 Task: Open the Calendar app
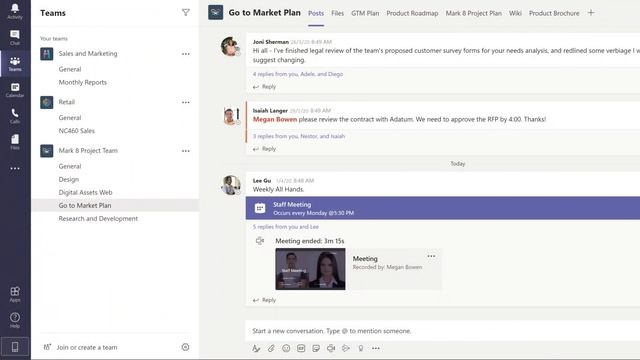pos(15,90)
